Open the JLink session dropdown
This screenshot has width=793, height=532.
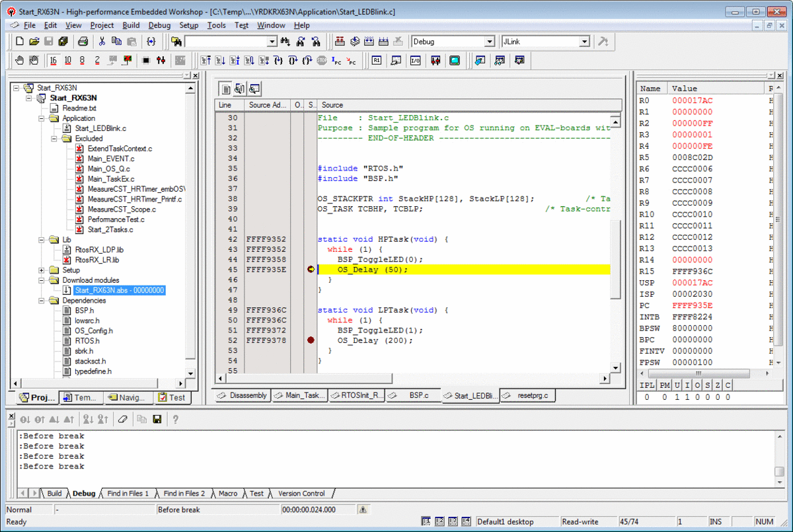[x=584, y=42]
